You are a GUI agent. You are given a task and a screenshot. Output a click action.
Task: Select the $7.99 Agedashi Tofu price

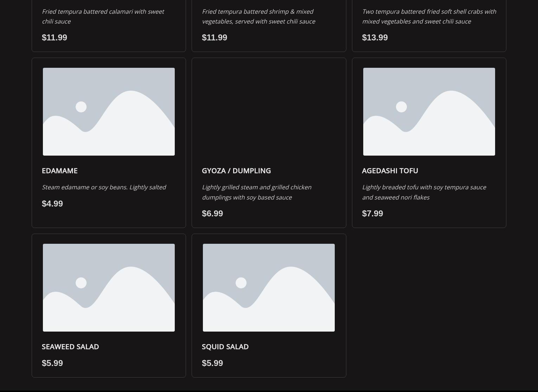point(372,214)
